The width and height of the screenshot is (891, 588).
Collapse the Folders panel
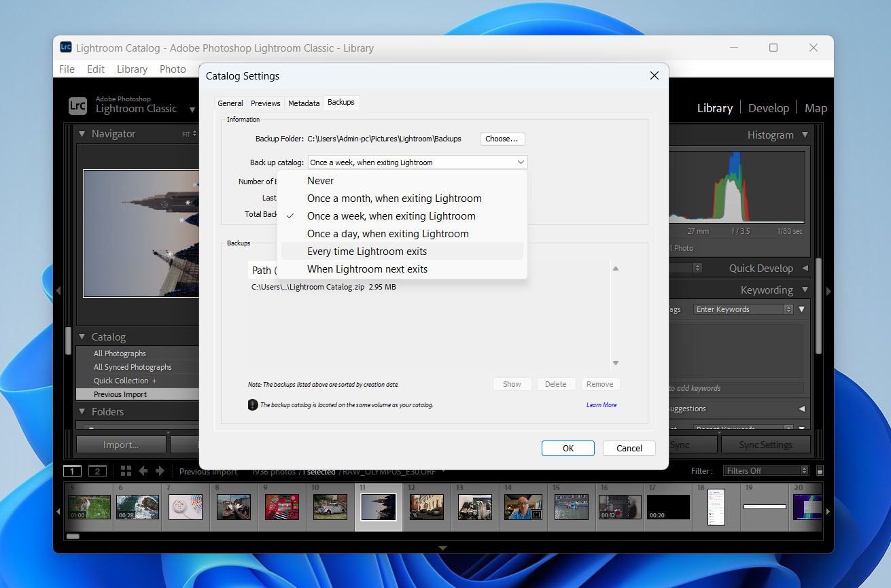tap(82, 411)
